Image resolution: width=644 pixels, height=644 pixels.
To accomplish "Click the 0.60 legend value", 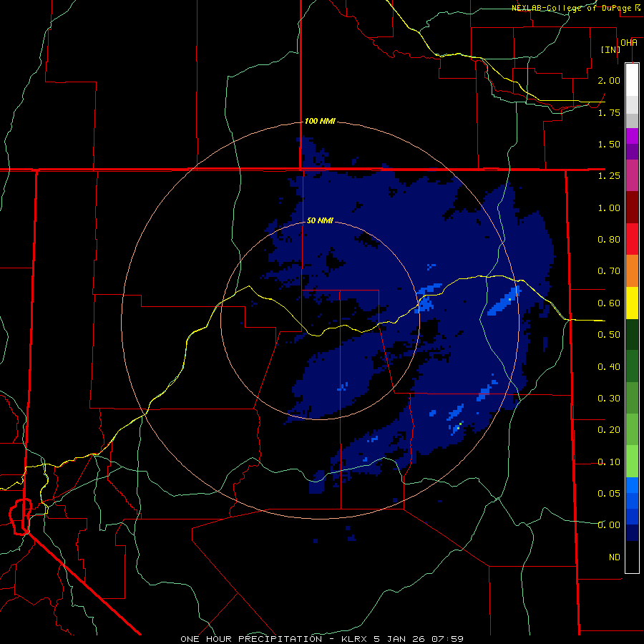I will 609,303.
